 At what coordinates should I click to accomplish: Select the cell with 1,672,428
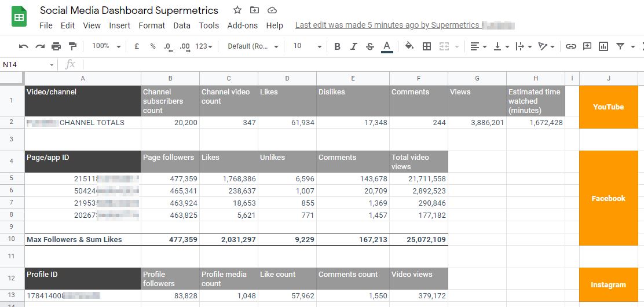(x=536, y=122)
